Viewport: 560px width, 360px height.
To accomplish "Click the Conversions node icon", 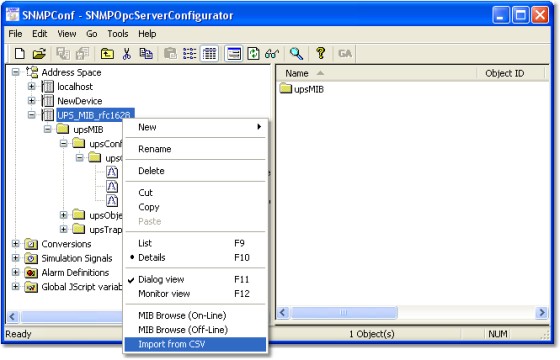I will pos(31,244).
